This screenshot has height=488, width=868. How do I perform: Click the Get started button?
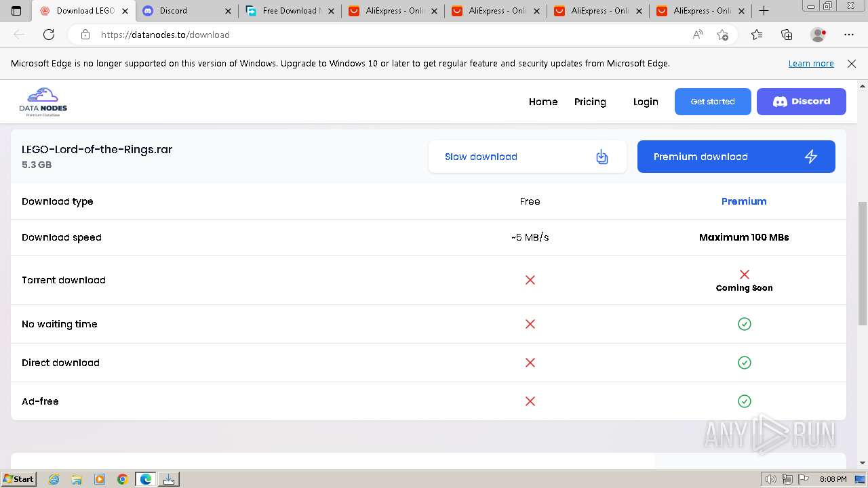pyautogui.click(x=713, y=102)
